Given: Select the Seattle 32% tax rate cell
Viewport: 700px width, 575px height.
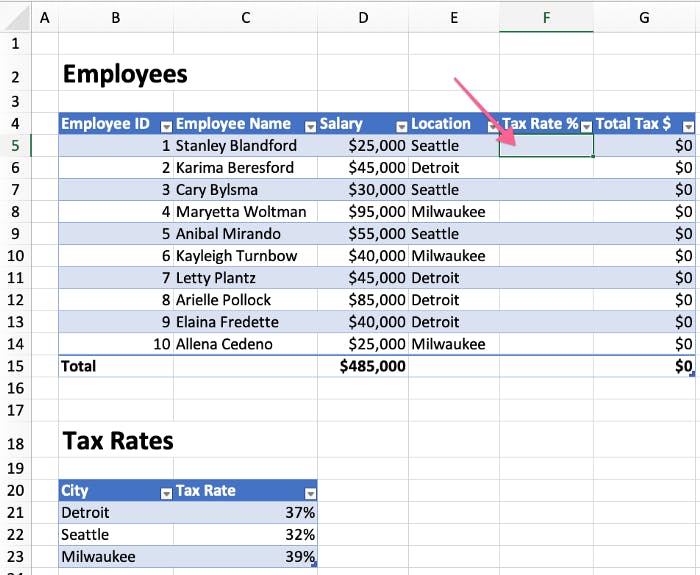Looking at the screenshot, I should pyautogui.click(x=246, y=534).
